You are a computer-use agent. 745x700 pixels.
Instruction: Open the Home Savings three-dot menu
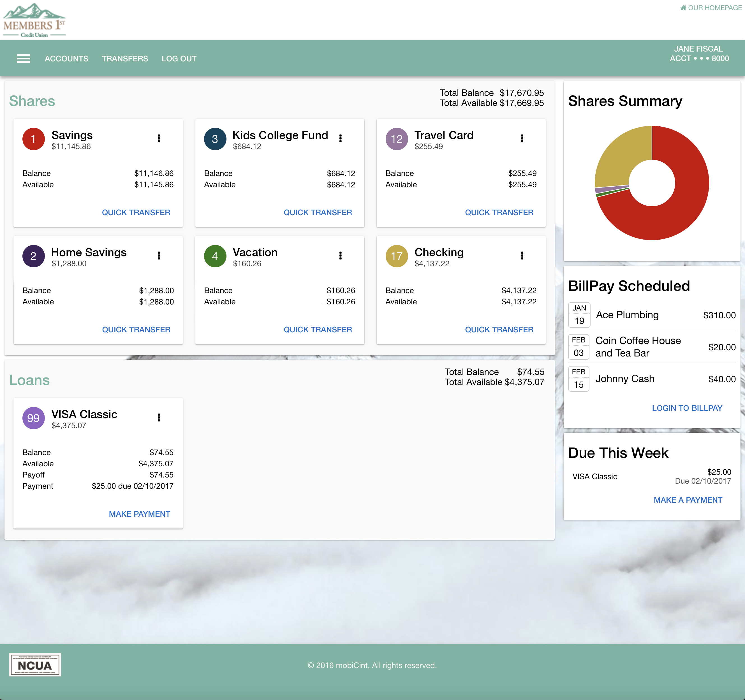[159, 256]
